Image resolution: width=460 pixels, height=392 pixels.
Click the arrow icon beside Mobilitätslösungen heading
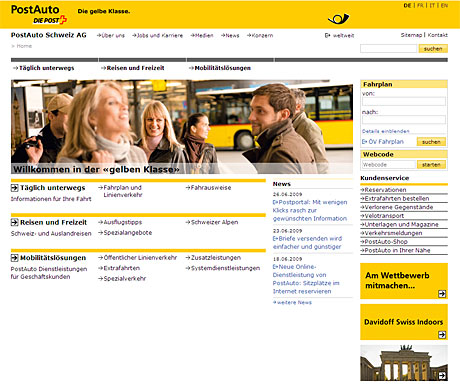pos(14,258)
